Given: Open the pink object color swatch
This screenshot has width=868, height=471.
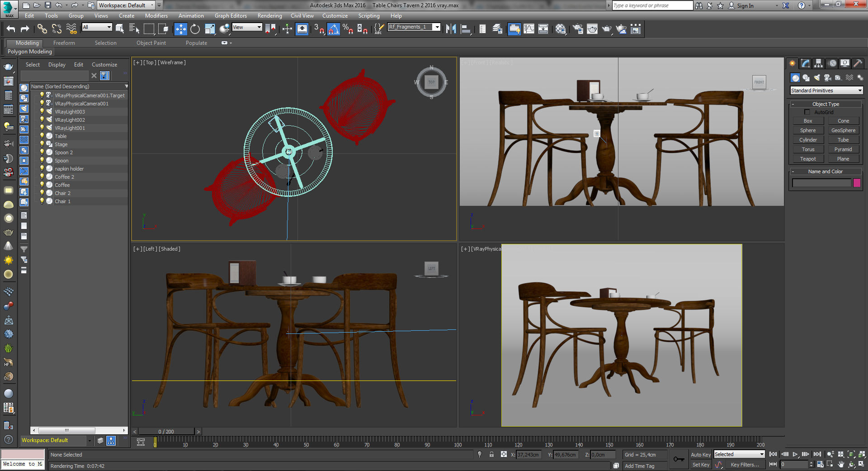Looking at the screenshot, I should (857, 183).
